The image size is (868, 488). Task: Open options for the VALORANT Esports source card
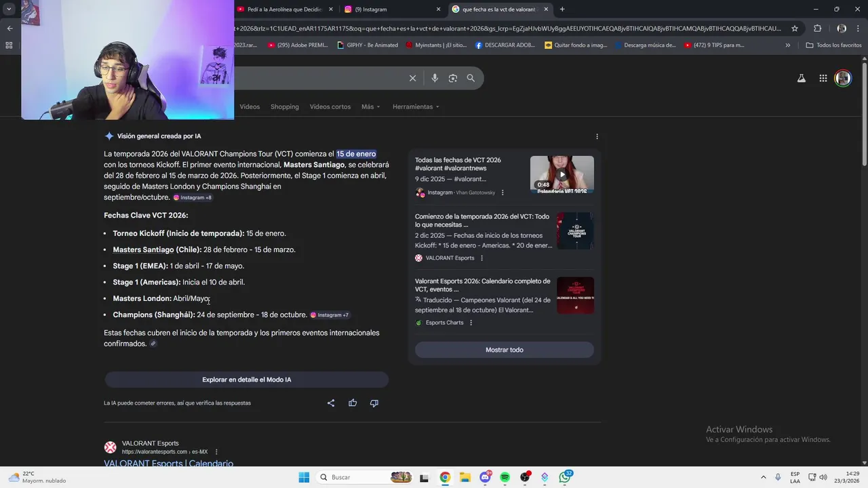[x=482, y=258]
